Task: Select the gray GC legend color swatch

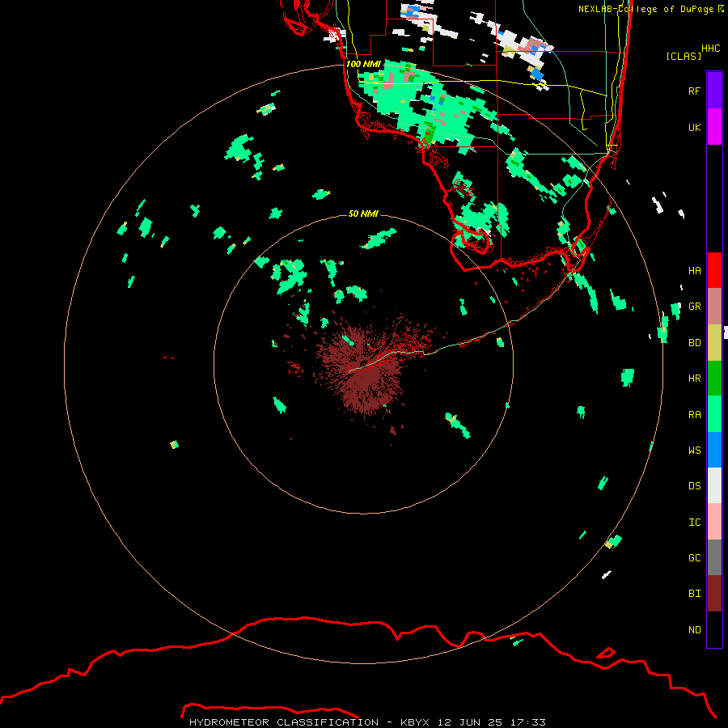Action: tap(714, 557)
